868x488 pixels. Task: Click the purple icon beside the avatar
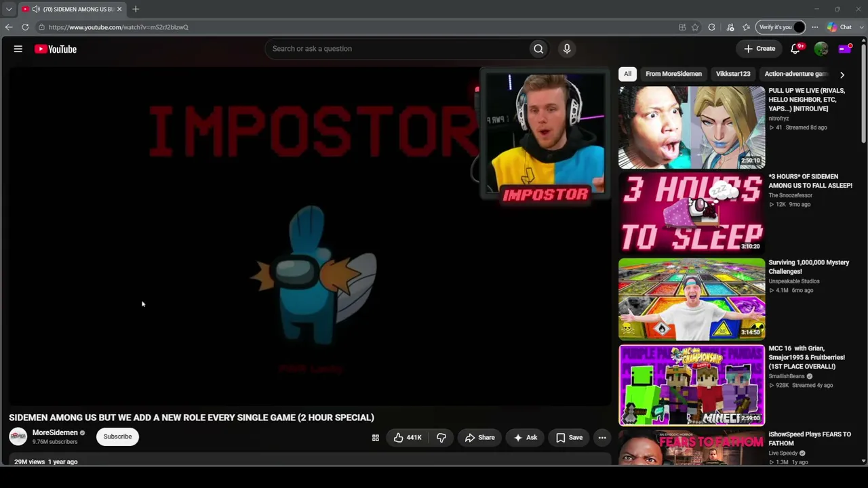[x=845, y=49]
